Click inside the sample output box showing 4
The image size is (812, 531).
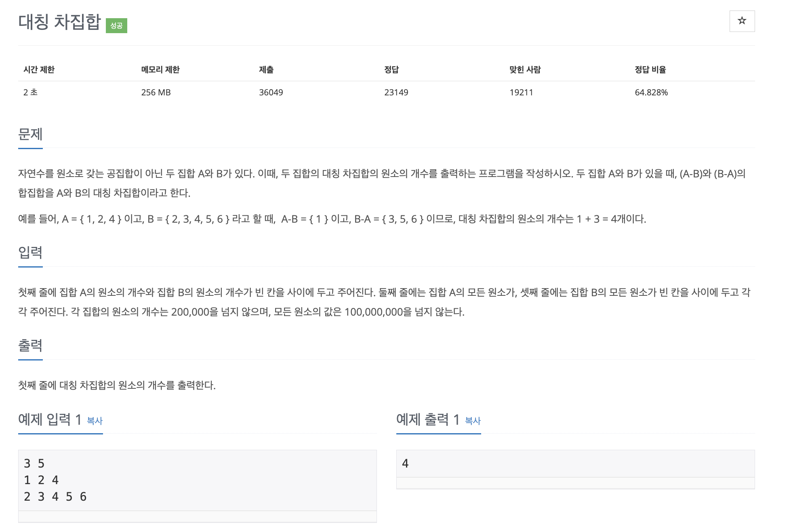pyautogui.click(x=575, y=464)
